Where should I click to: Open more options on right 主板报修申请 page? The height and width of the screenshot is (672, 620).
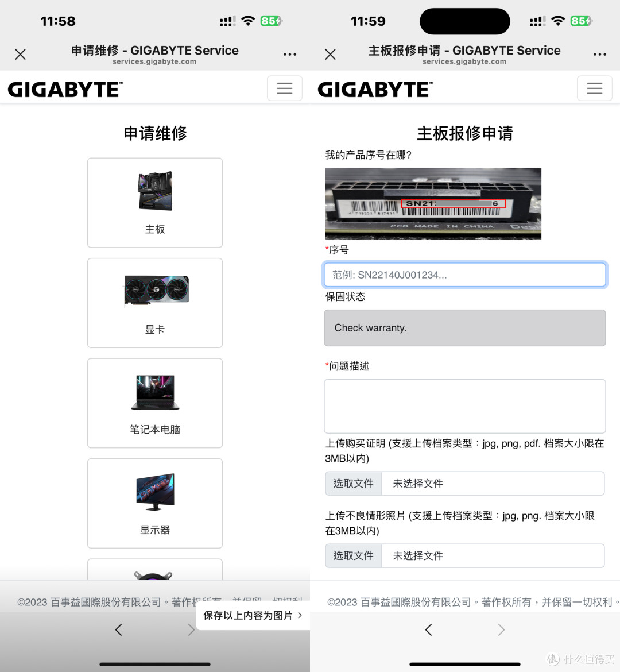click(x=599, y=55)
